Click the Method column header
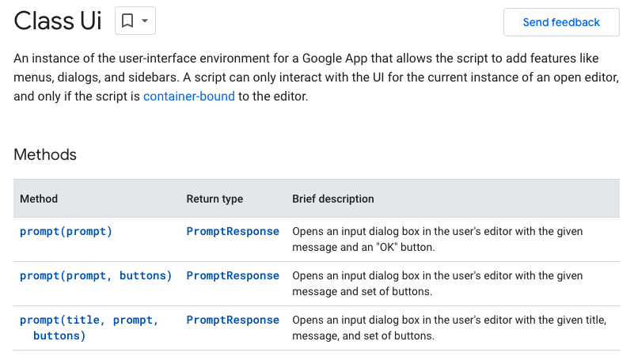Screen dimensions: 634x364 (x=39, y=199)
